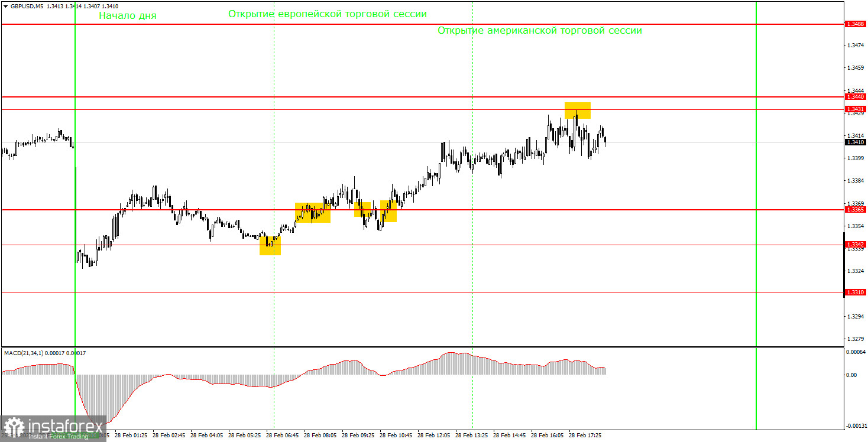Click the 28 Feb 02:45 time label
This screenshot has height=442, width=868.
click(169, 436)
